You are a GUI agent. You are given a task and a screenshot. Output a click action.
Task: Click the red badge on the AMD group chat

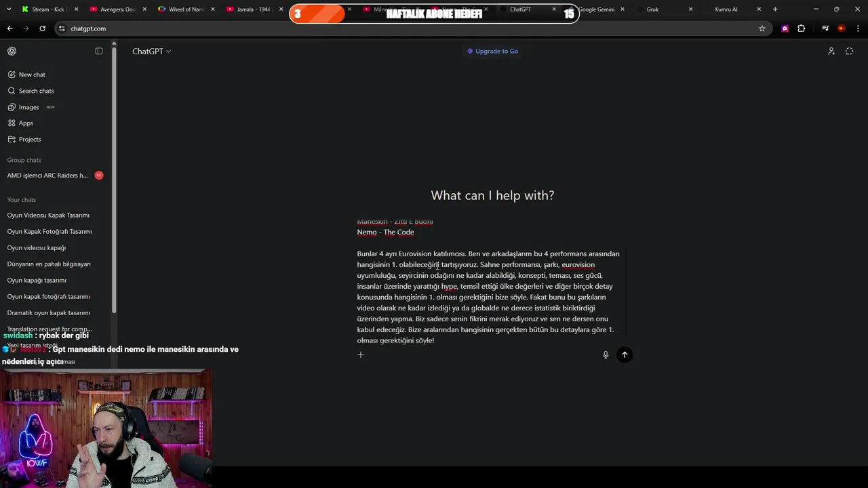pyautogui.click(x=99, y=176)
